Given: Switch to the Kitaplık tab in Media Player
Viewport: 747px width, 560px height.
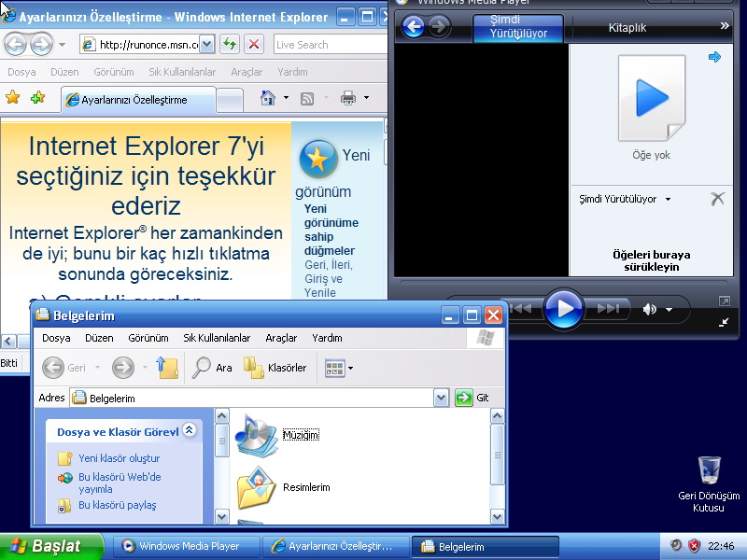Looking at the screenshot, I should [627, 28].
